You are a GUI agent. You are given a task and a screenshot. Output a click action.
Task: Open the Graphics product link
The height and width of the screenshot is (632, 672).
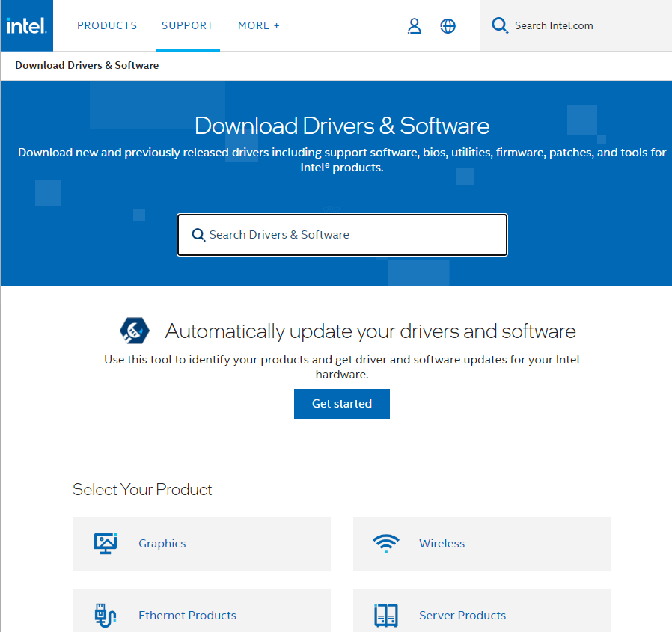pos(201,543)
